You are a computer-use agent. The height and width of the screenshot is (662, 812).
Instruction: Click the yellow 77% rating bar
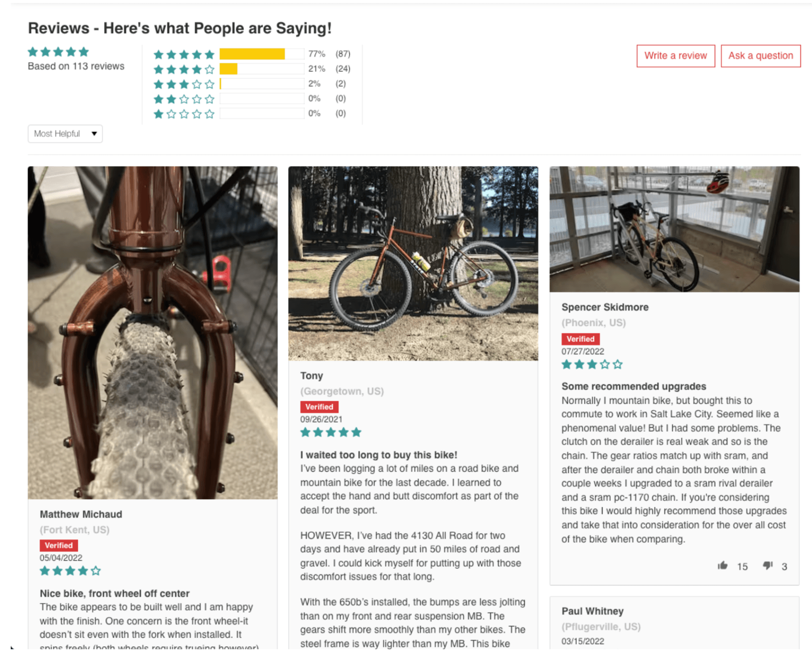(x=252, y=54)
